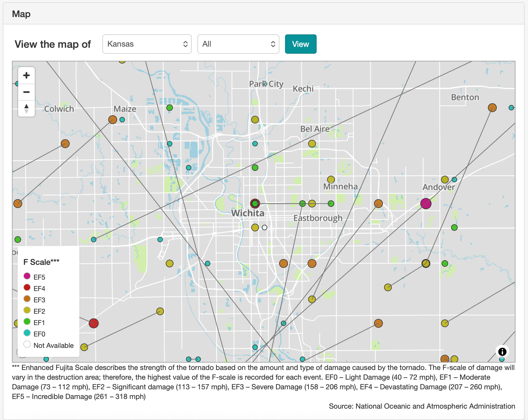The image size is (528, 420).
Task: Zoom out with the minus button
Action: 26,92
